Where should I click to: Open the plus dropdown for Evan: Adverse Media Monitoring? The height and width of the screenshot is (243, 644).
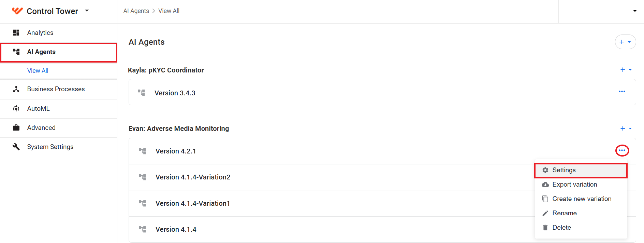626,129
